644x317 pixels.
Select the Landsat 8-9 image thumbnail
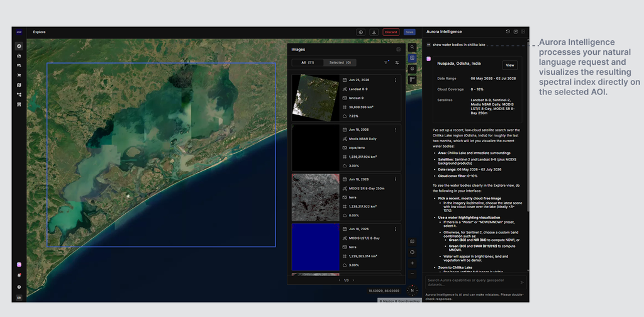(x=316, y=97)
